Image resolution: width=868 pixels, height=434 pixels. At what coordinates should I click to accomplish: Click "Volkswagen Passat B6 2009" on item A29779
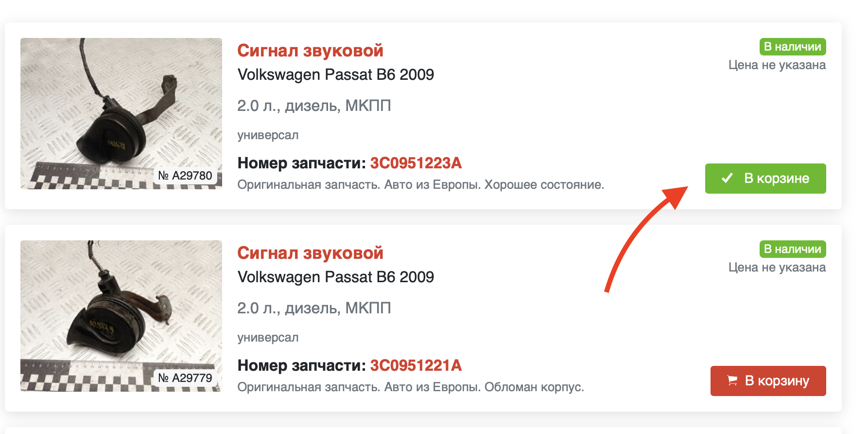tap(335, 277)
